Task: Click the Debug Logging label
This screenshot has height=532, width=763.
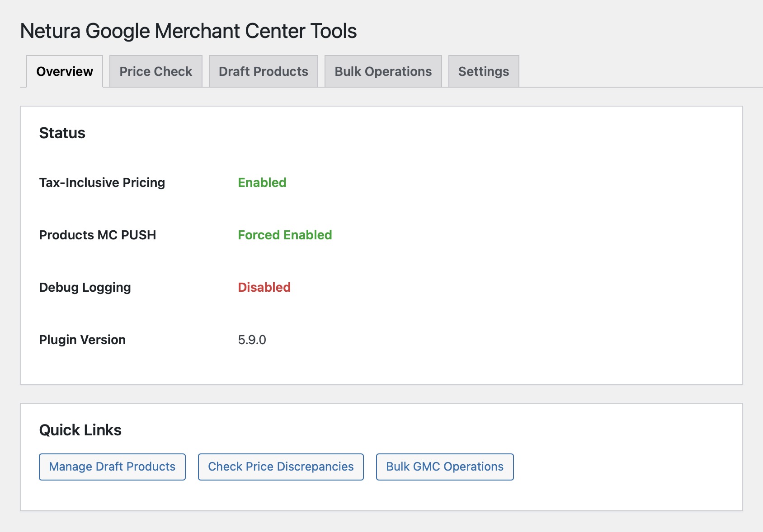Action: coord(85,287)
